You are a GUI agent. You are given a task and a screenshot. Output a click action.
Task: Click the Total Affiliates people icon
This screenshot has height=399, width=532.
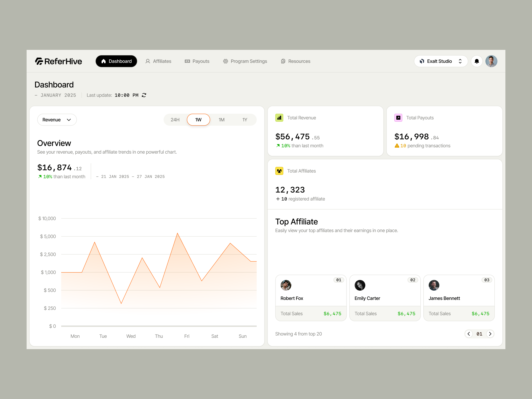point(279,171)
